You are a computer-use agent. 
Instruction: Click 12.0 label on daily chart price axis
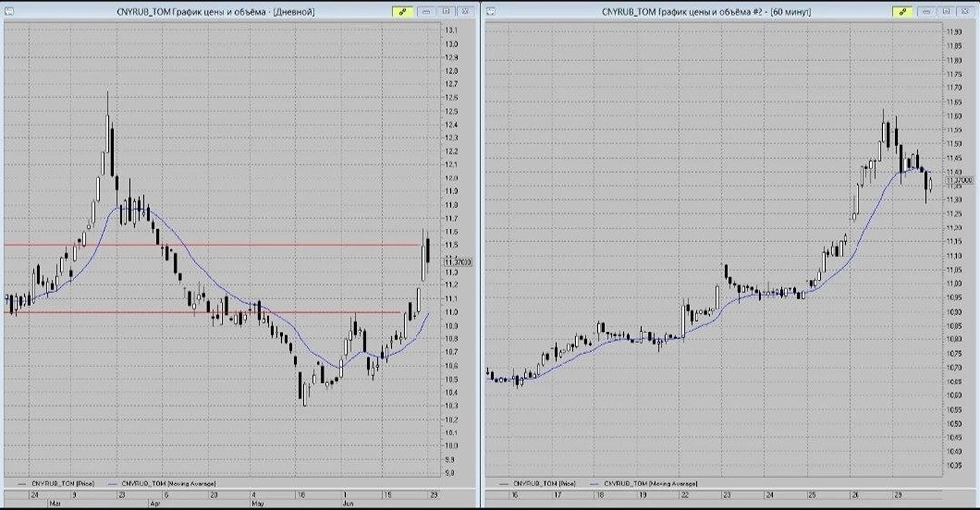[x=451, y=178]
